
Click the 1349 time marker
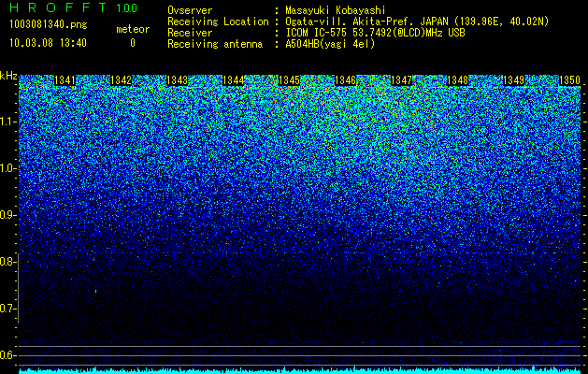coord(513,80)
